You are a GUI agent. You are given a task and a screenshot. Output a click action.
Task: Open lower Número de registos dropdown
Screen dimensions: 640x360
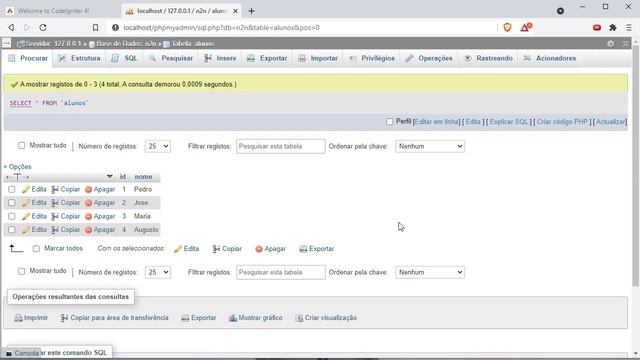[x=158, y=272]
